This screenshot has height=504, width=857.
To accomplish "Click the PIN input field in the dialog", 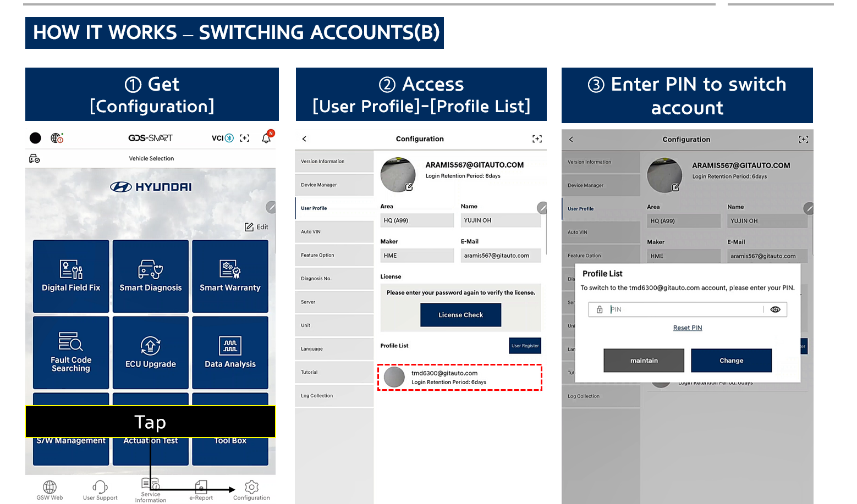I will [688, 309].
